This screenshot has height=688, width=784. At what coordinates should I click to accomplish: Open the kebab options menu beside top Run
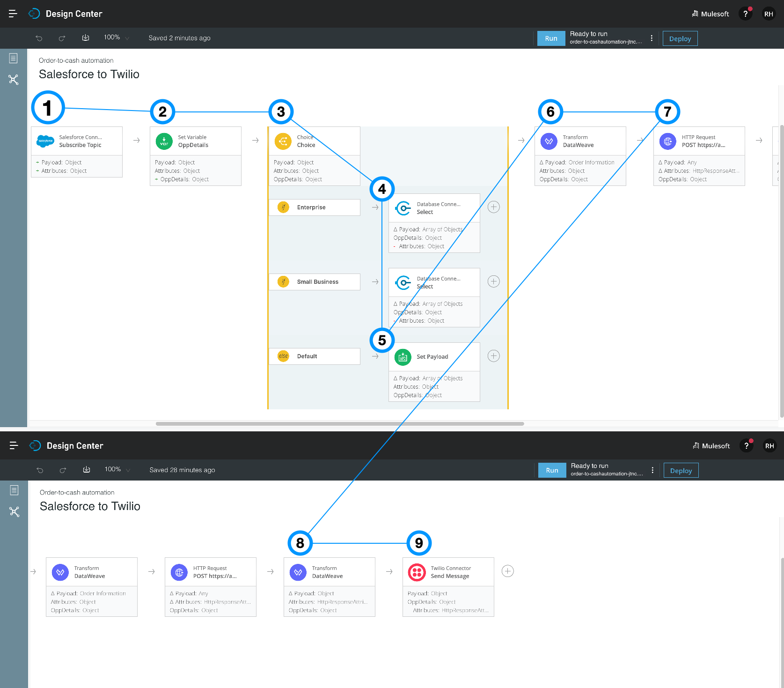point(652,38)
